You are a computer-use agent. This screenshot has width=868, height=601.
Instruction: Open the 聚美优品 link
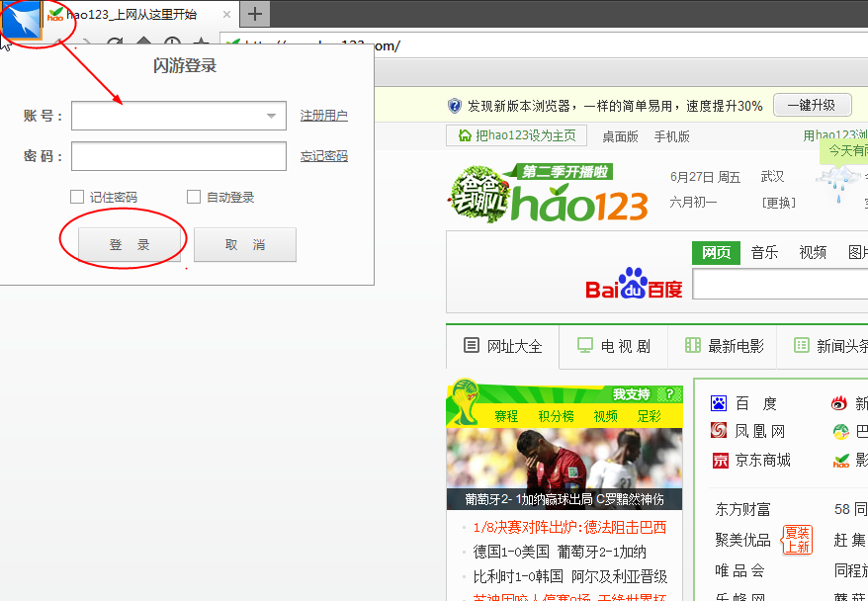(742, 540)
